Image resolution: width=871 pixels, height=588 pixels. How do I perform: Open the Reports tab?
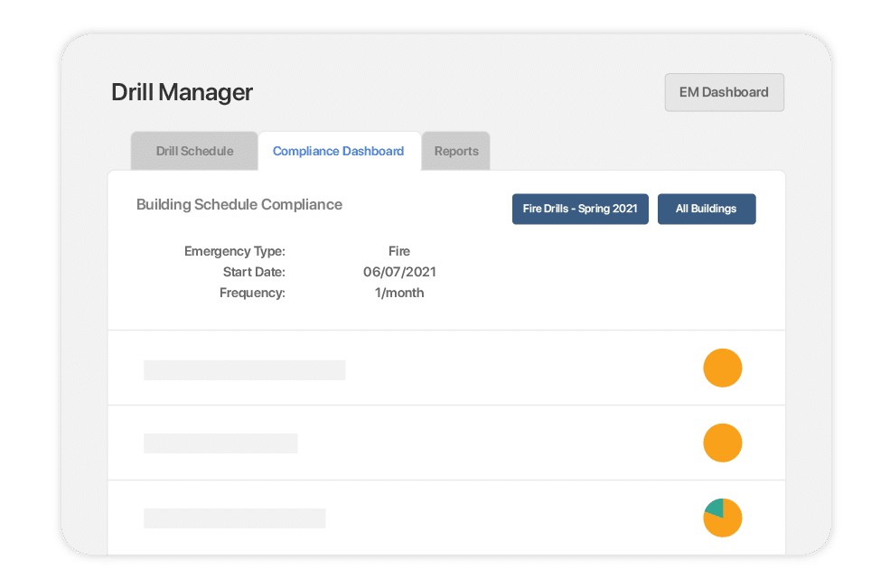(456, 151)
